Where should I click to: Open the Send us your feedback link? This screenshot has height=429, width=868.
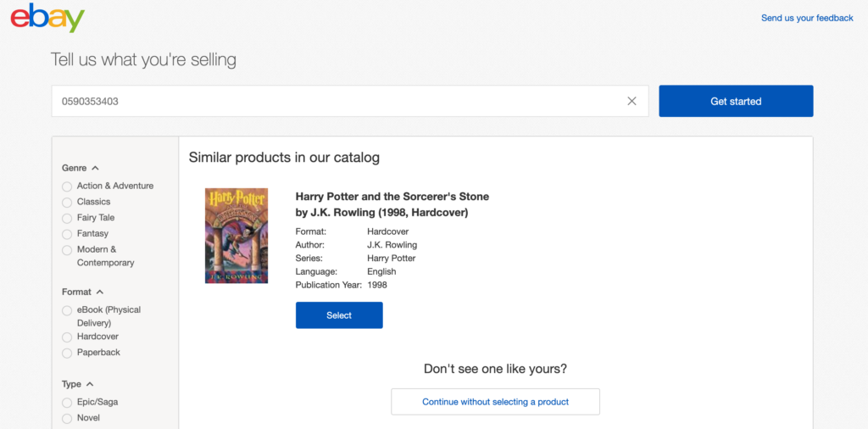(x=807, y=19)
